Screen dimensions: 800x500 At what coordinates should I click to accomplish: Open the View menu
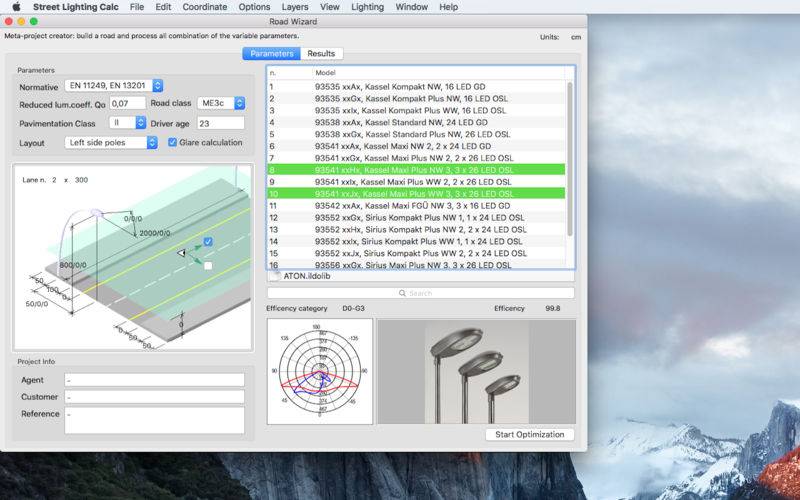[x=330, y=7]
